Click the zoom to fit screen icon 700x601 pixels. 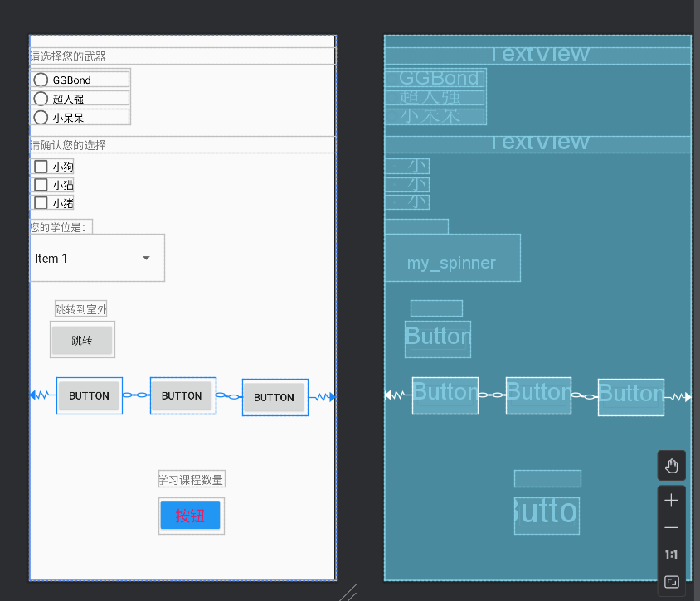pos(672,582)
